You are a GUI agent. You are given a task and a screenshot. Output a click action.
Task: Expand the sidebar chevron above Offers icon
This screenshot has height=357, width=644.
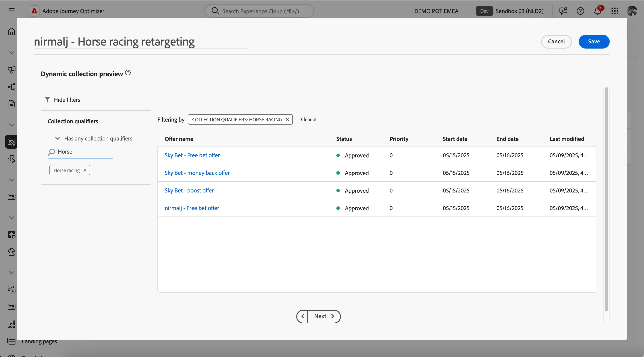click(x=12, y=125)
